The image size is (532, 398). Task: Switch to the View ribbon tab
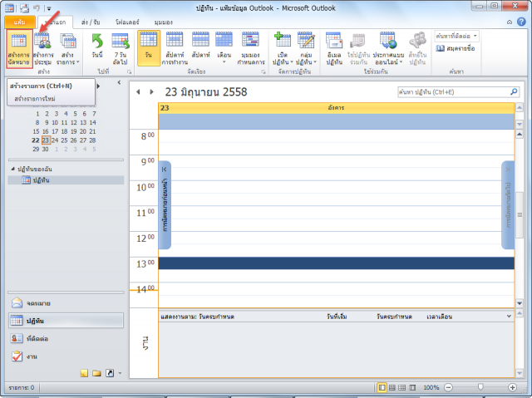pyautogui.click(x=163, y=22)
